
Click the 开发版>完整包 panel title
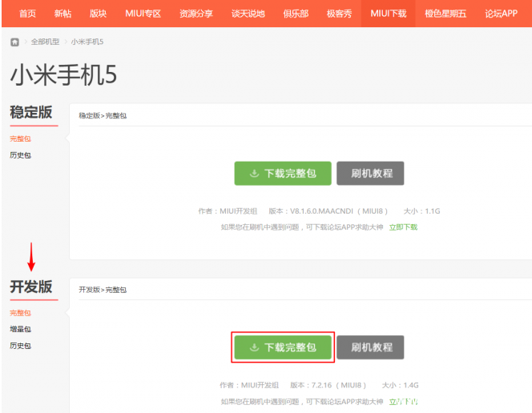point(103,290)
